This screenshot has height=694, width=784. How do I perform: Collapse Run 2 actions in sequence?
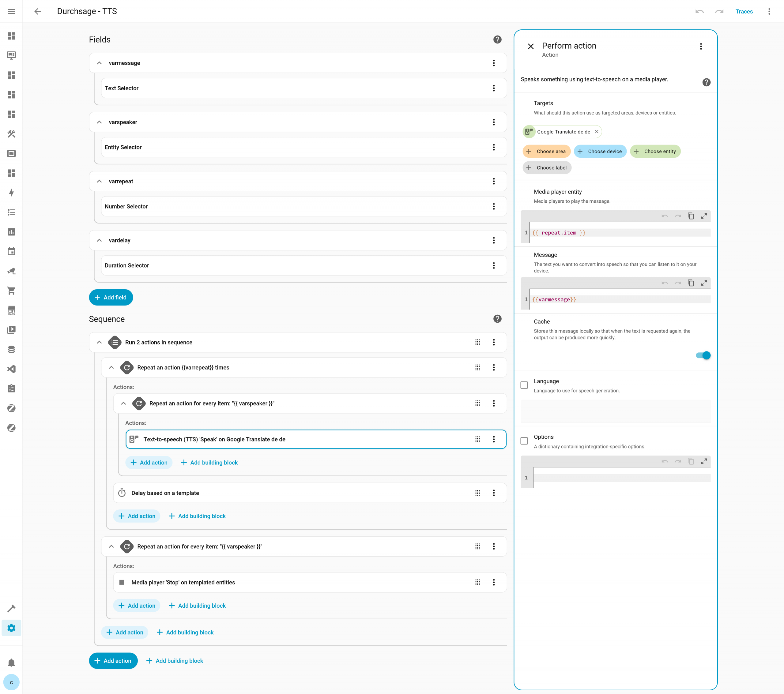point(99,342)
